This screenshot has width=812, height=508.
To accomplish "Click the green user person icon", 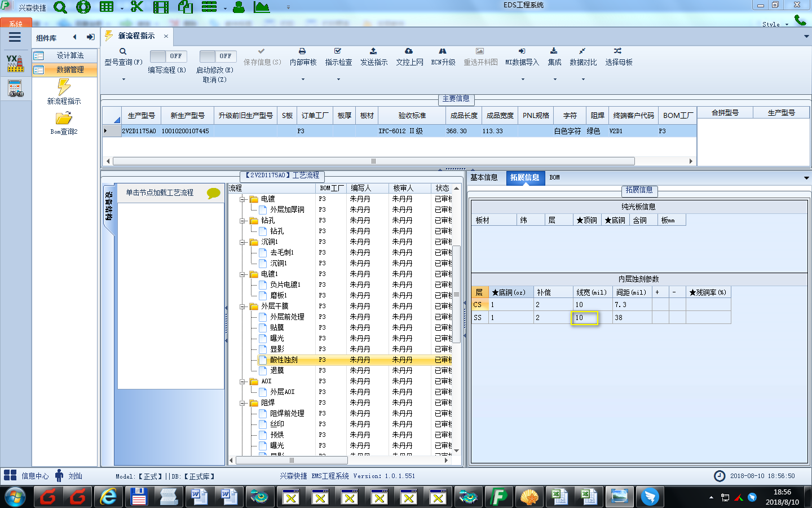I will pyautogui.click(x=239, y=7).
